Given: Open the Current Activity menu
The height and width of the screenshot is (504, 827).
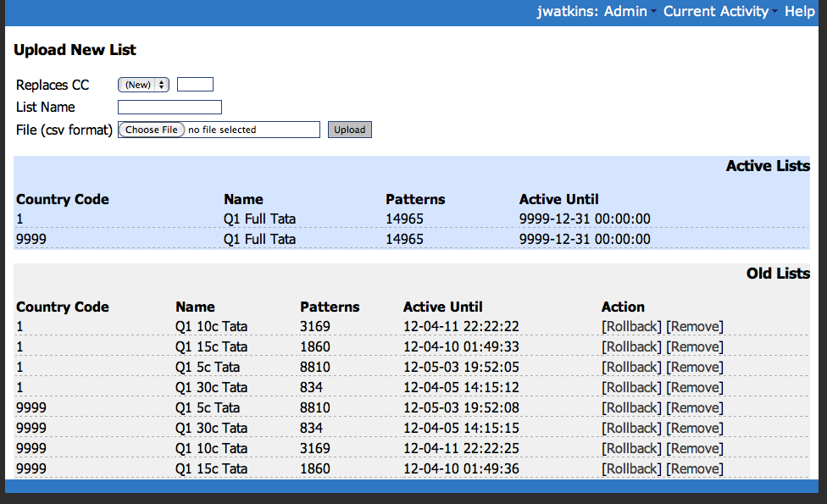Looking at the screenshot, I should pos(716,11).
